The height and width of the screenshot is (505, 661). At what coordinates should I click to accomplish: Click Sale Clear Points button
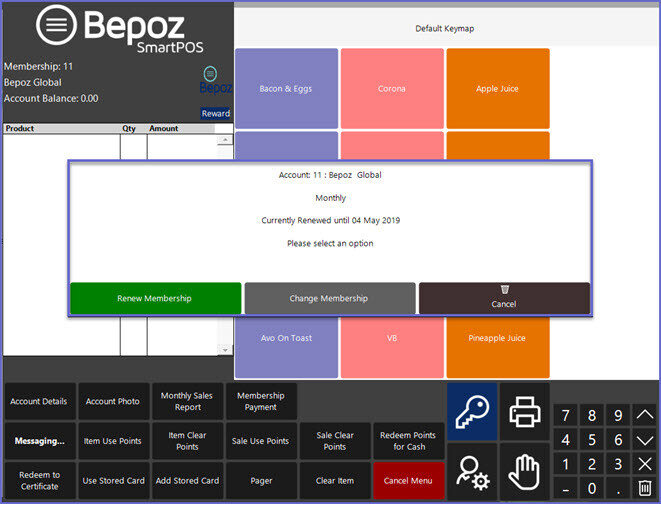coord(335,441)
